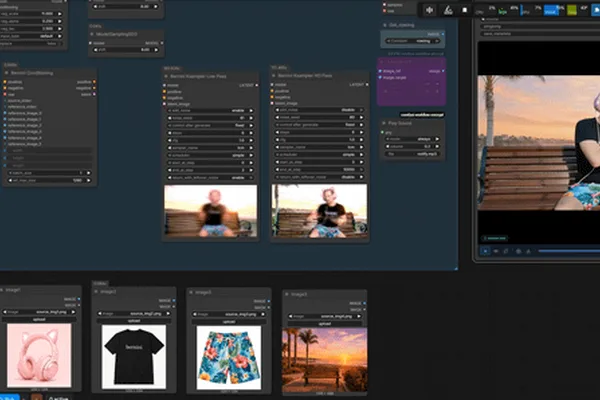Click the Low Pass node blurry preview image

tap(210, 211)
